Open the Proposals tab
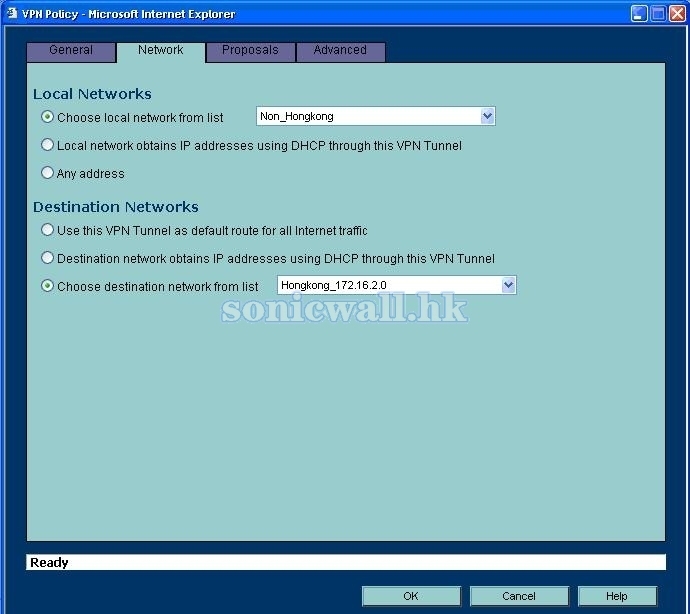 250,52
